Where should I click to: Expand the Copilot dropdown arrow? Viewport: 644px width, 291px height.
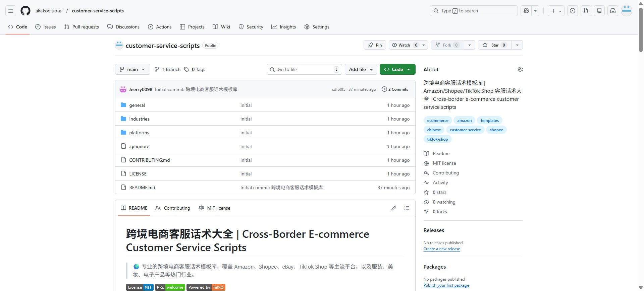(536, 11)
